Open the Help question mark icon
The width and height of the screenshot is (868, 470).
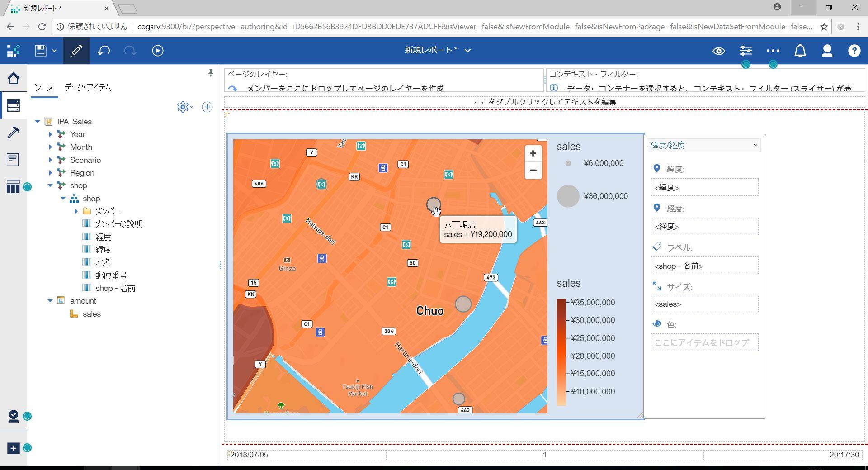click(854, 51)
